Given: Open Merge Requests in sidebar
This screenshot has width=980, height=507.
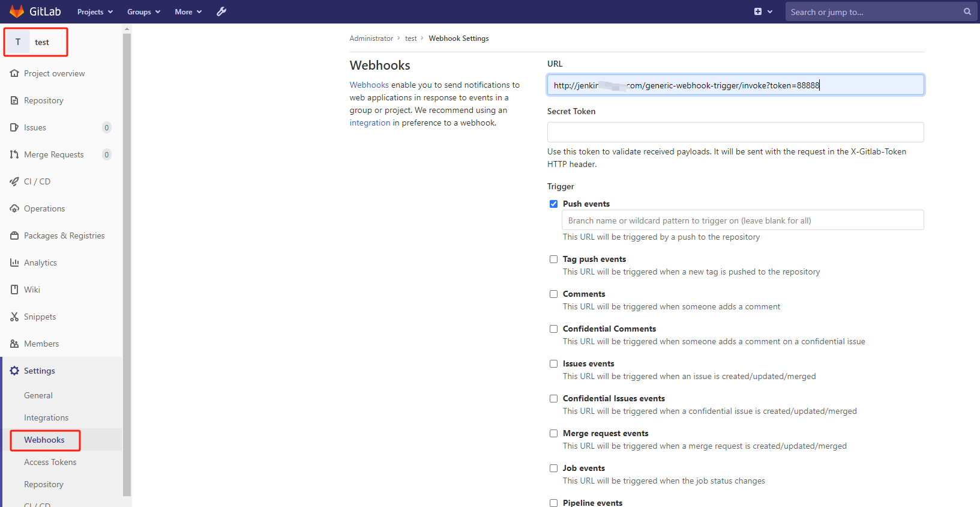Looking at the screenshot, I should pos(53,154).
